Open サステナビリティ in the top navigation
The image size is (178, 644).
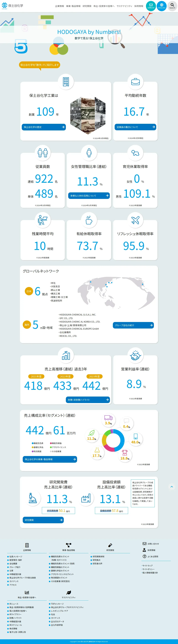[x=124, y=6]
